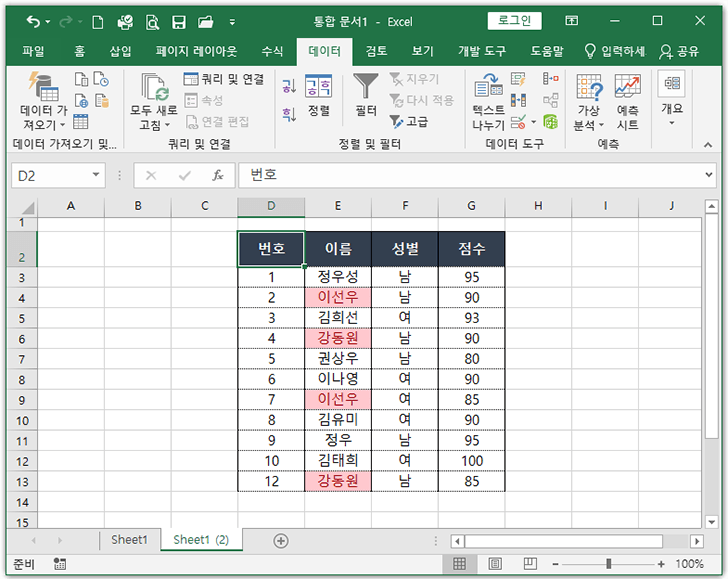The image size is (728, 579).
Task: Sort descending with the 힉↓ icon
Action: 289,114
